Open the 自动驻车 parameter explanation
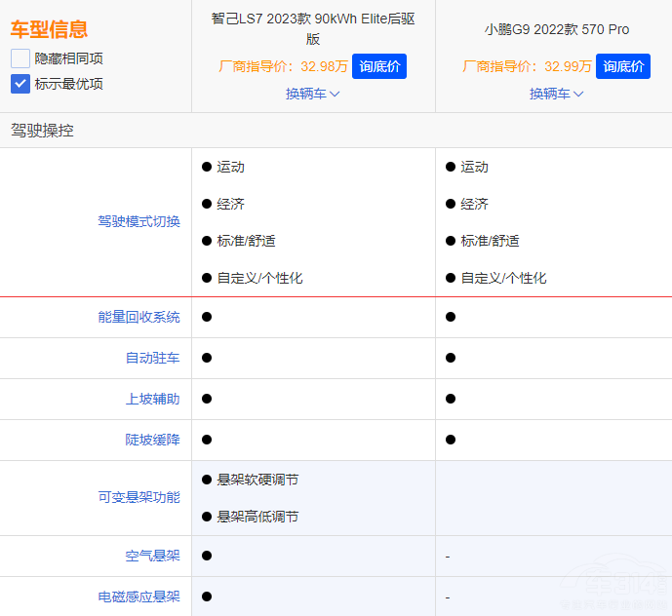Screen dimensions: 672x616 pos(152,358)
